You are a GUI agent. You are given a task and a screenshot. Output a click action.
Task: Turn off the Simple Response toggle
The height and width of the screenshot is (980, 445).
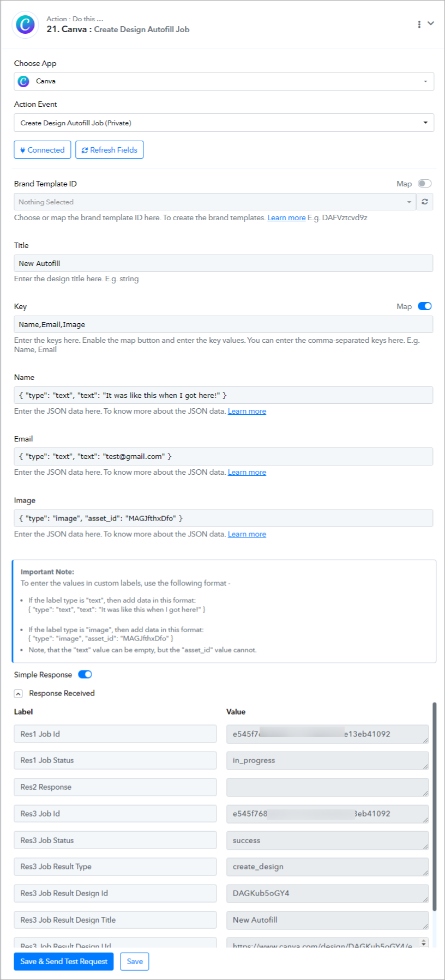coord(85,674)
